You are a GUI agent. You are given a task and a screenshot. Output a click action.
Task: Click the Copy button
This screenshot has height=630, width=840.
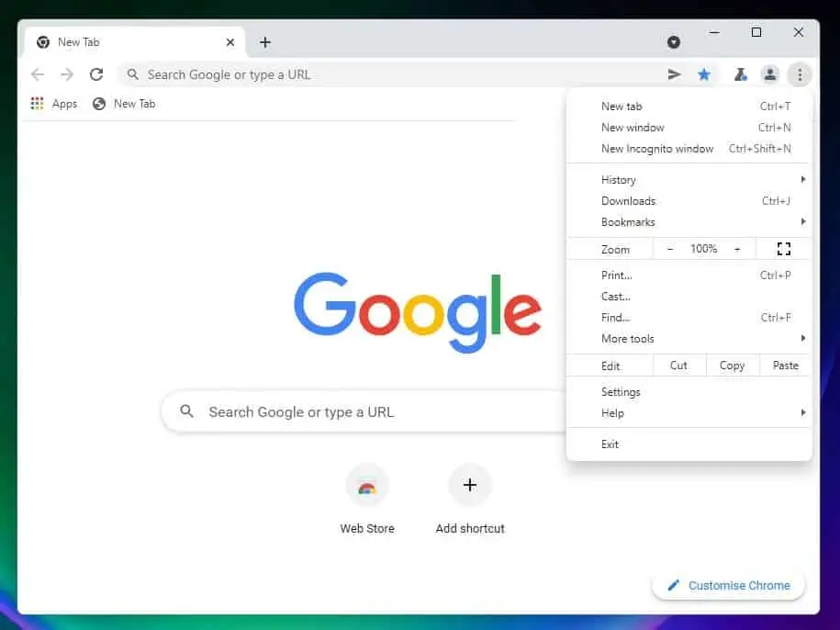(x=733, y=366)
